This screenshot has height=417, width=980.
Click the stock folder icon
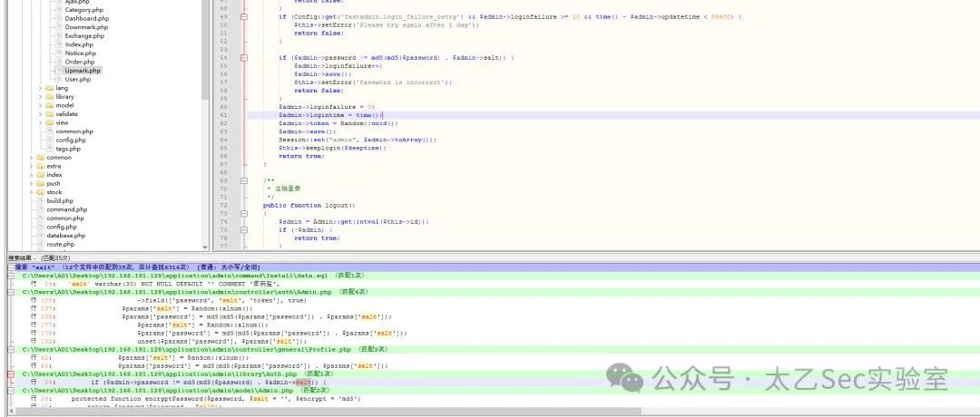click(41, 192)
